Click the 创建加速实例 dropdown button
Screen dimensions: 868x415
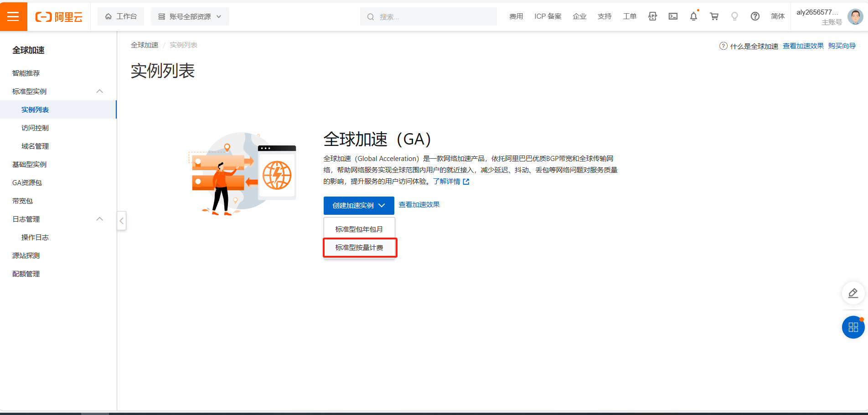click(359, 206)
